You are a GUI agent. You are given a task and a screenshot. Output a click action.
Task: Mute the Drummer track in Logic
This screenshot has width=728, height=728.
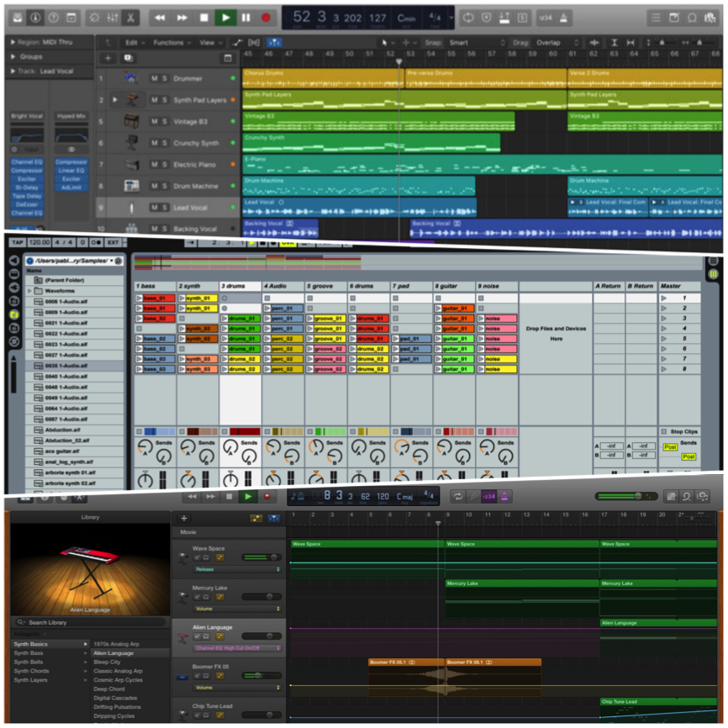(x=154, y=78)
